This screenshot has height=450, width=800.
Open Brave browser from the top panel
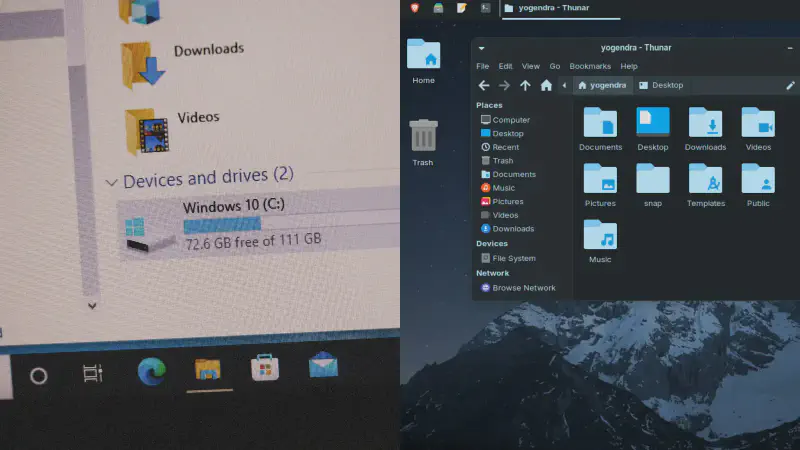click(x=415, y=8)
